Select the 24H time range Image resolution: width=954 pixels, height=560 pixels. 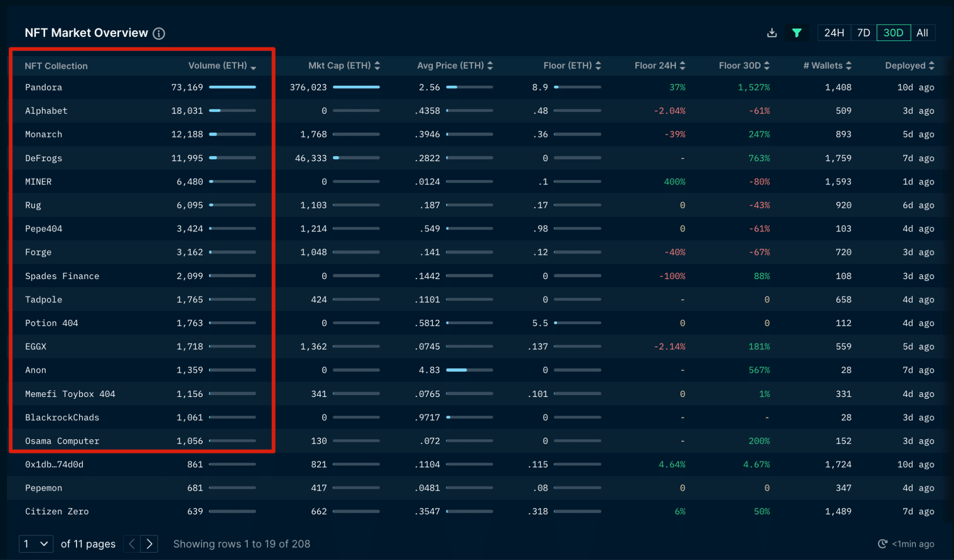[x=834, y=33]
